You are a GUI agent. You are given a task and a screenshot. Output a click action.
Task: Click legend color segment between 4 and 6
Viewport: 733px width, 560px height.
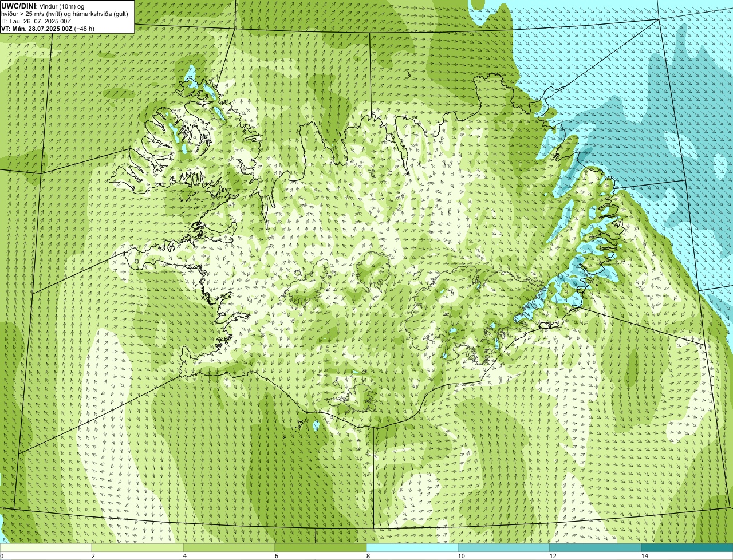[x=229, y=547]
